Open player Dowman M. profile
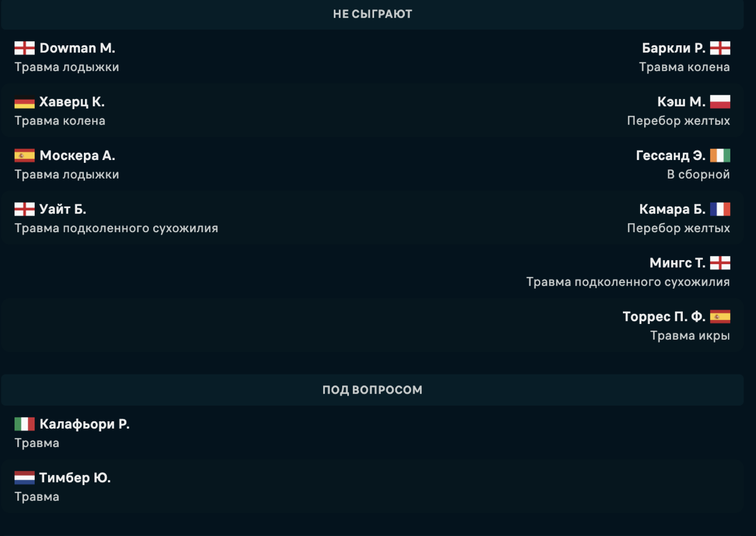This screenshot has width=756, height=536. tap(77, 48)
